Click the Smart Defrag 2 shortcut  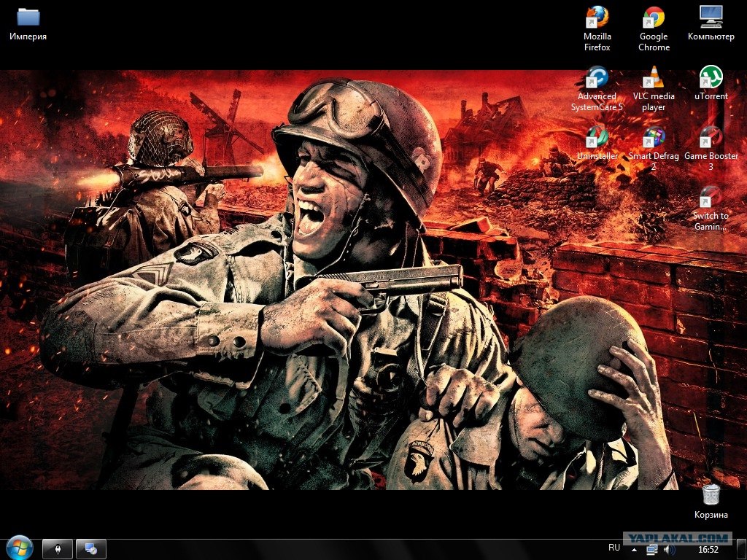pos(654,149)
